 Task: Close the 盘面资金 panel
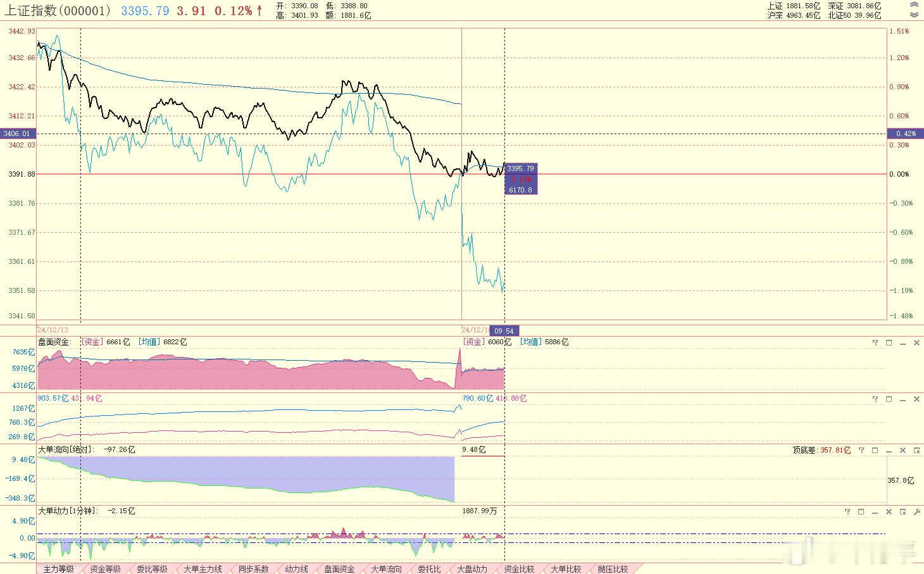(916, 342)
